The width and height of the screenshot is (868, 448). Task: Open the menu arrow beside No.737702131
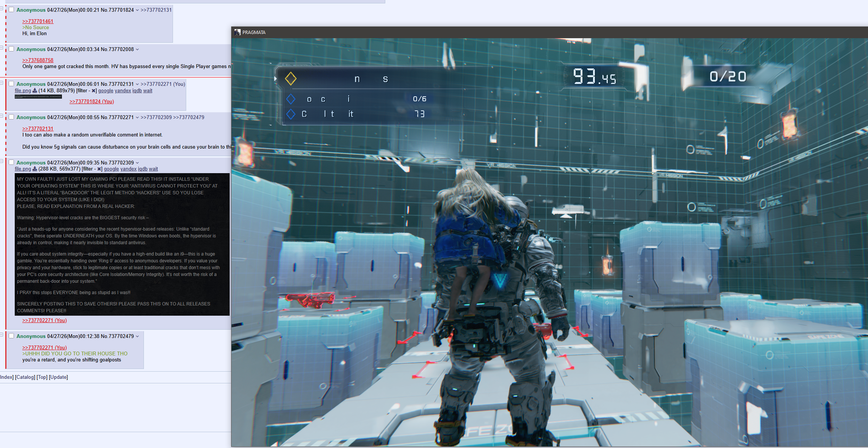pos(137,84)
